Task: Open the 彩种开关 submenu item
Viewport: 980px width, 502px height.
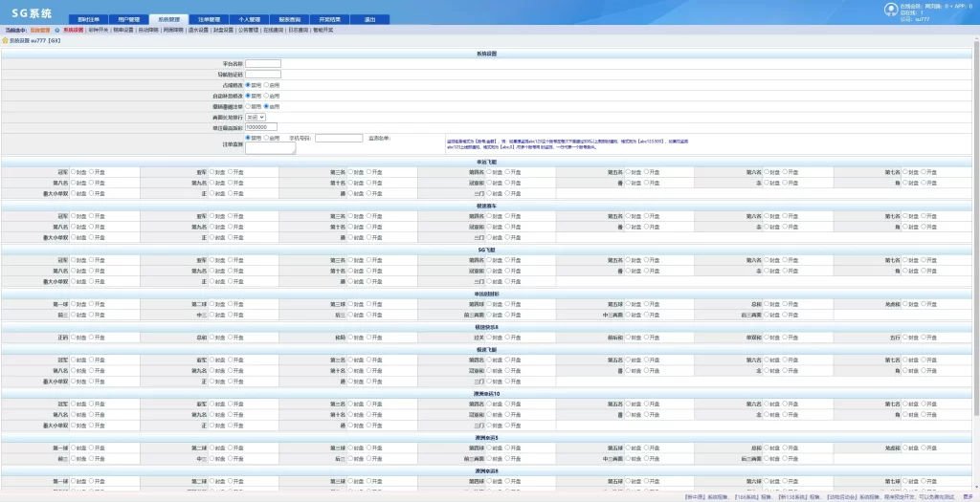Action: 98,30
